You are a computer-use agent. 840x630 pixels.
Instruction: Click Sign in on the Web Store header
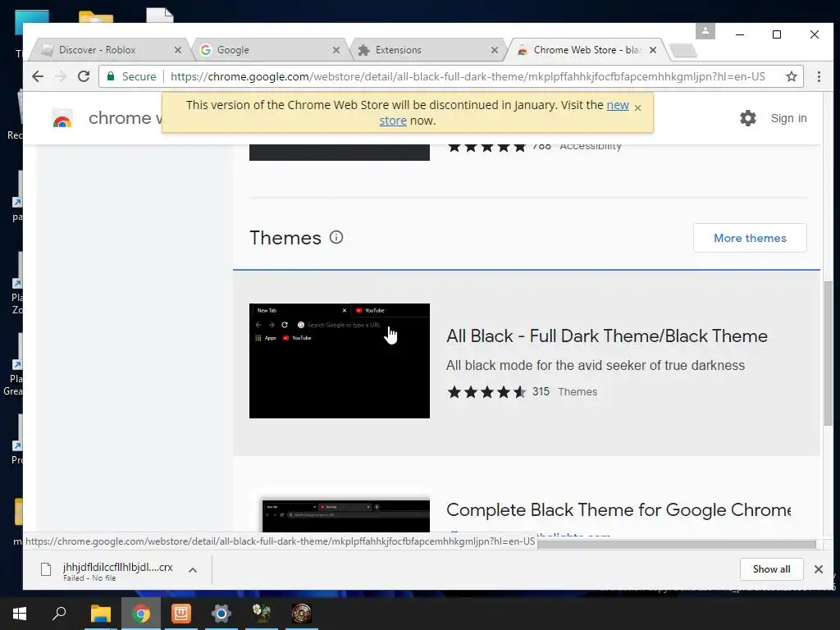pos(788,118)
